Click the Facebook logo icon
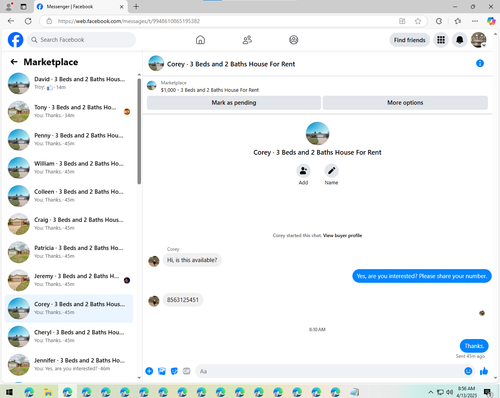This screenshot has width=500, height=398. pos(16,40)
